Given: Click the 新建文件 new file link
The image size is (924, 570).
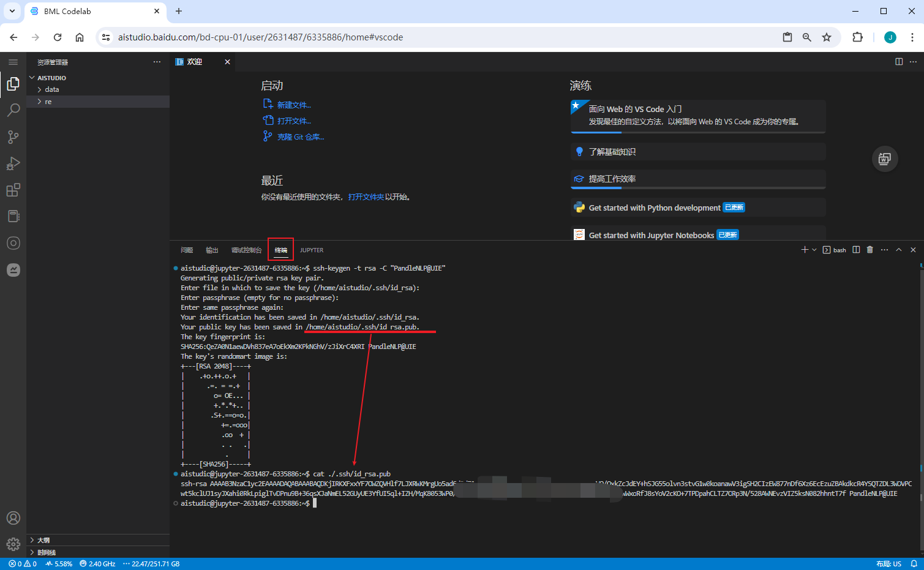Looking at the screenshot, I should (294, 105).
